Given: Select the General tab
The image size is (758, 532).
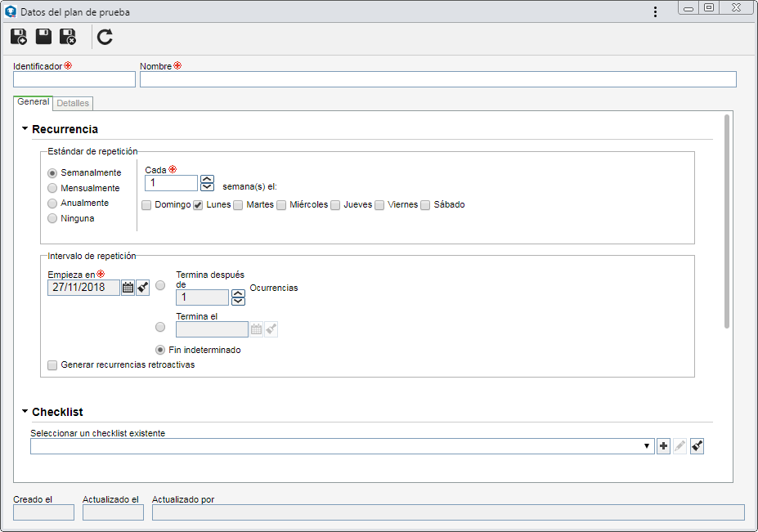Looking at the screenshot, I should tap(33, 102).
